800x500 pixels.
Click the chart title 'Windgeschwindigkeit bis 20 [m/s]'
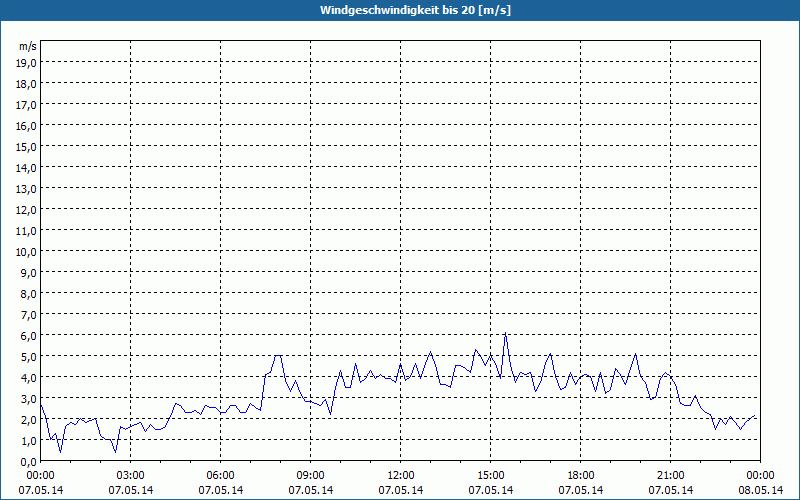click(x=415, y=10)
